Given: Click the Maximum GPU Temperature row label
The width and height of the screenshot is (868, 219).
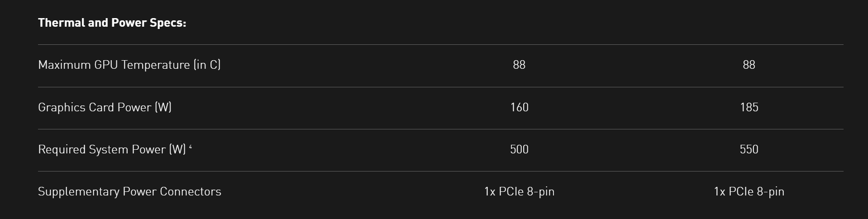Looking at the screenshot, I should pyautogui.click(x=129, y=65).
